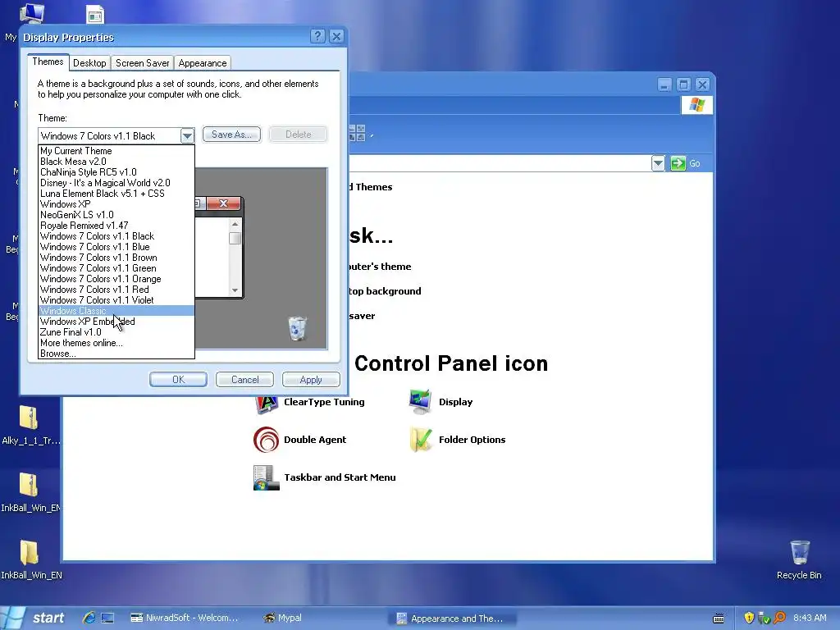Image resolution: width=840 pixels, height=630 pixels.
Task: Open the address bar dropdown arrow
Action: 658,163
